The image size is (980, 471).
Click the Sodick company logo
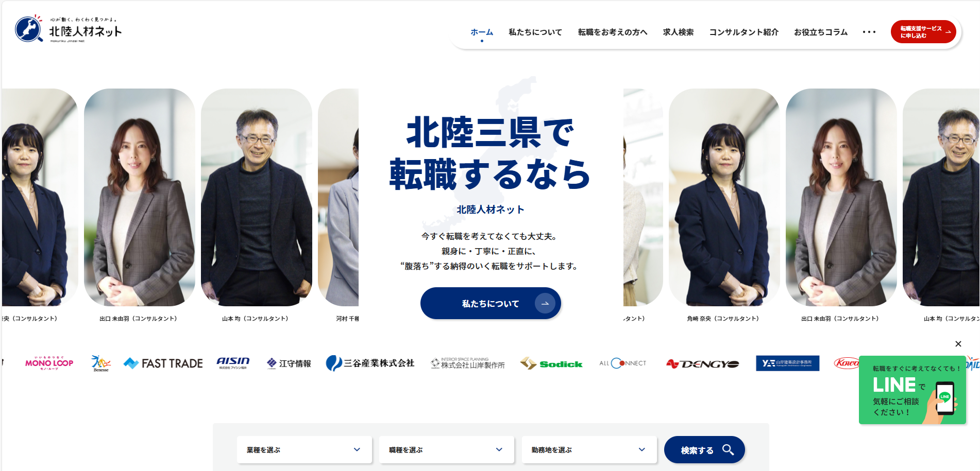tap(551, 363)
